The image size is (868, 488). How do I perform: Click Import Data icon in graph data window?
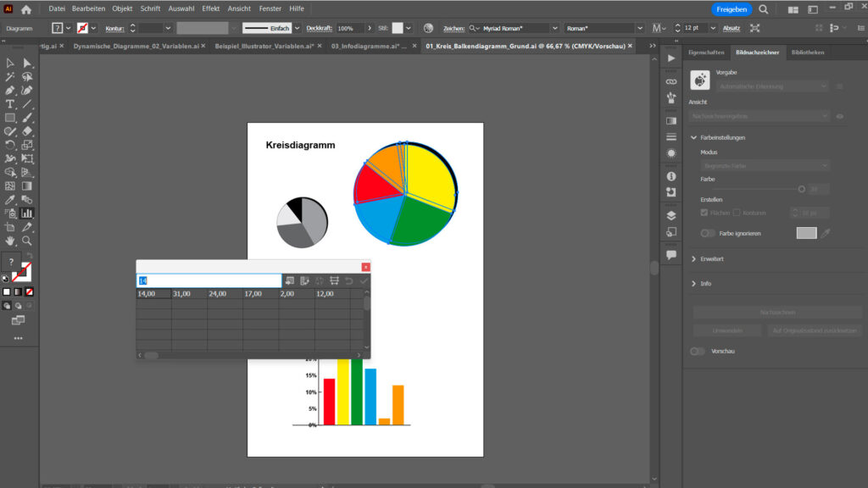290,281
